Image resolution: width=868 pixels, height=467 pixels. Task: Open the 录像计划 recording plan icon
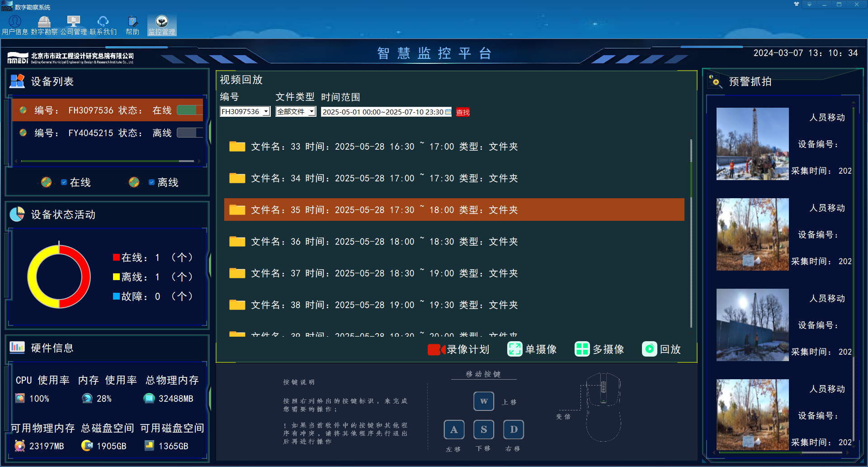point(435,349)
